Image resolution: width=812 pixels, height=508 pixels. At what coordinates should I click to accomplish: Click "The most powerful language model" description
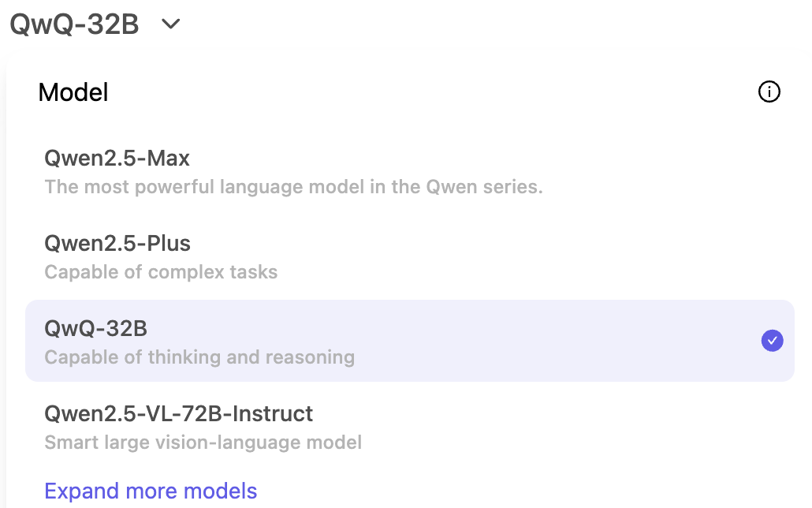coord(293,187)
